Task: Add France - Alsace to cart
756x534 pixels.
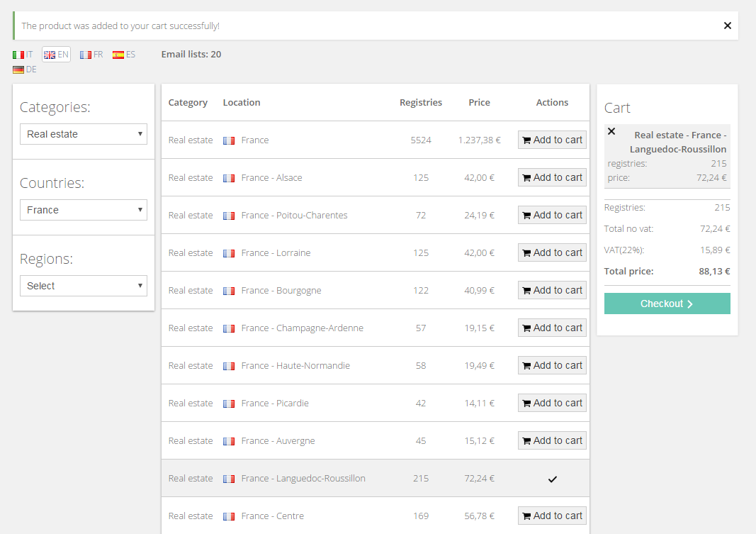Action: point(552,177)
